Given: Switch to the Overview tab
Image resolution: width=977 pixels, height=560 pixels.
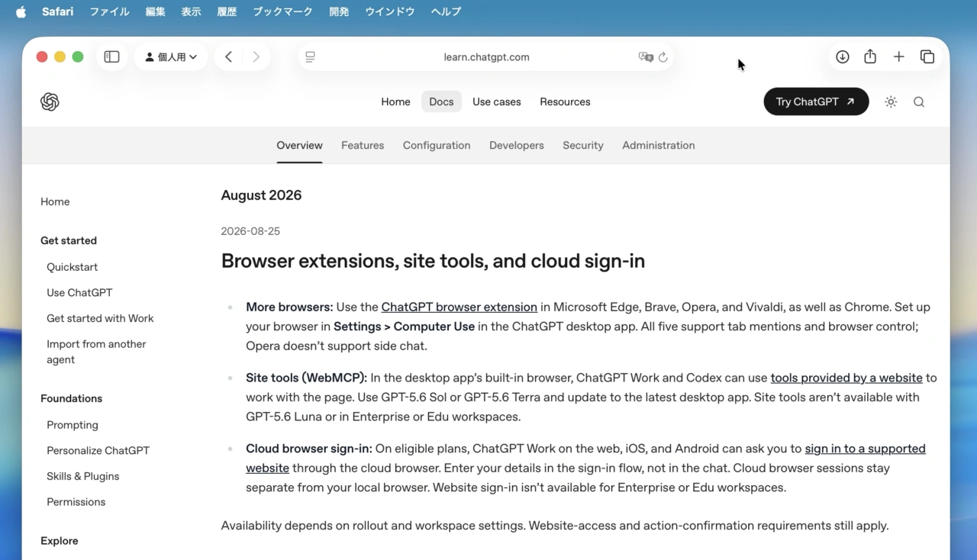Looking at the screenshot, I should (x=299, y=145).
